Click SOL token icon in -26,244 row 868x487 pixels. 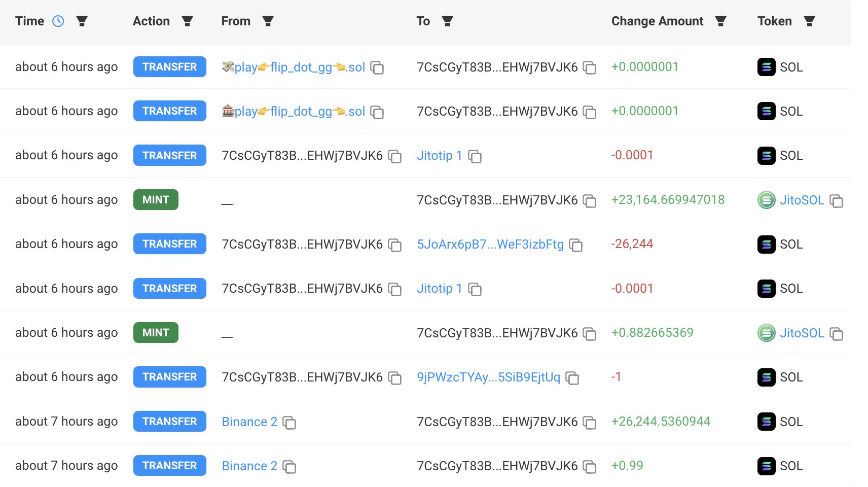766,245
